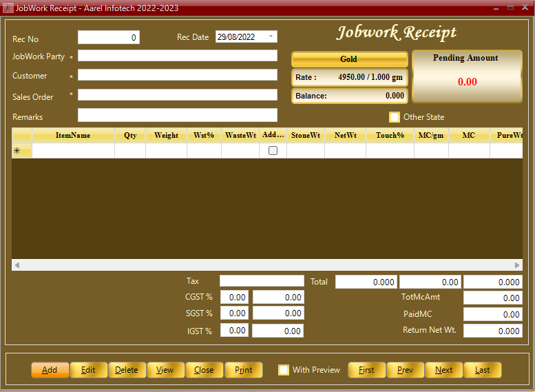Enable the Other State checkbox
The image size is (535, 392).
(x=395, y=117)
